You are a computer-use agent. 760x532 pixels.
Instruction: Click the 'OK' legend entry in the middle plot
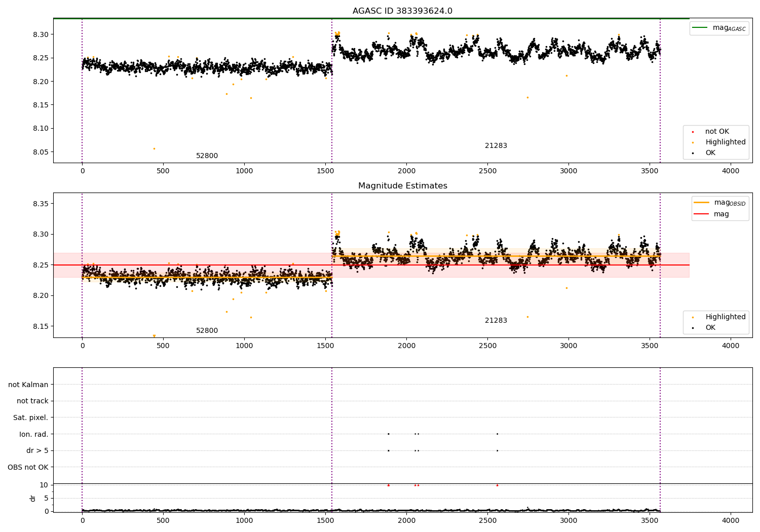coord(704,328)
